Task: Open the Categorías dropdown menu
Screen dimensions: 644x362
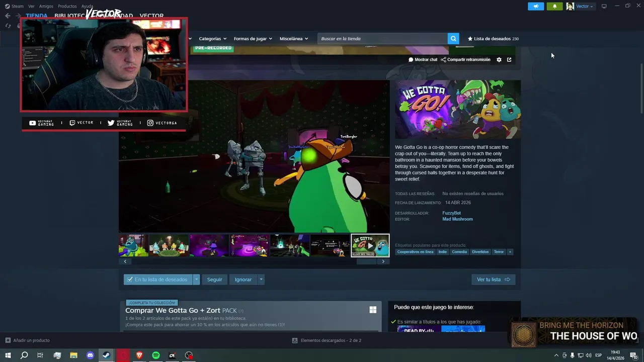Action: point(212,39)
